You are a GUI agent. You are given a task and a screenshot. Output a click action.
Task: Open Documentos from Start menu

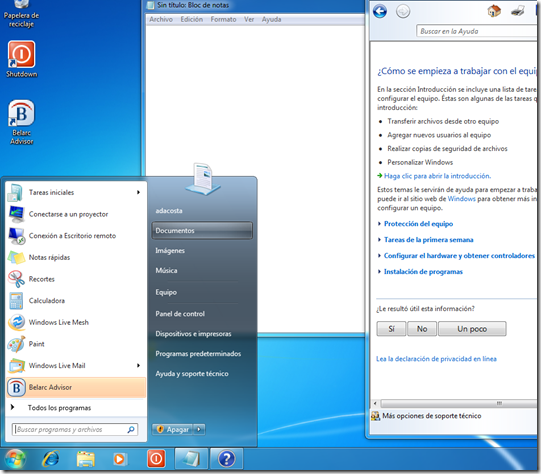coord(202,230)
